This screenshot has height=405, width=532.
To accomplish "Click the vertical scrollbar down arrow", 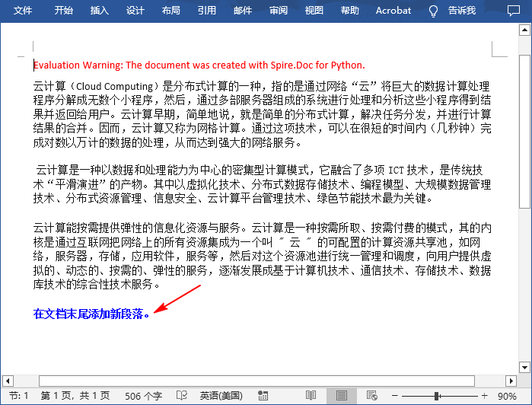I will click(524, 366).
